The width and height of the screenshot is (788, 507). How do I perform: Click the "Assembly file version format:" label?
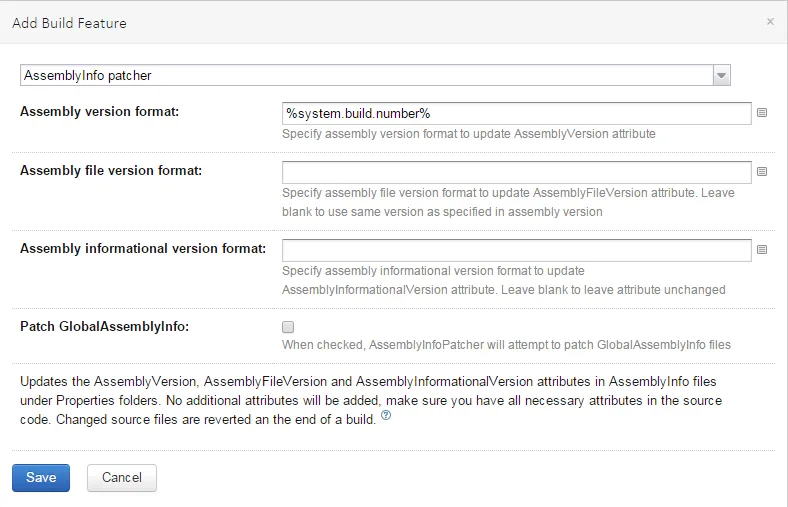coord(111,171)
